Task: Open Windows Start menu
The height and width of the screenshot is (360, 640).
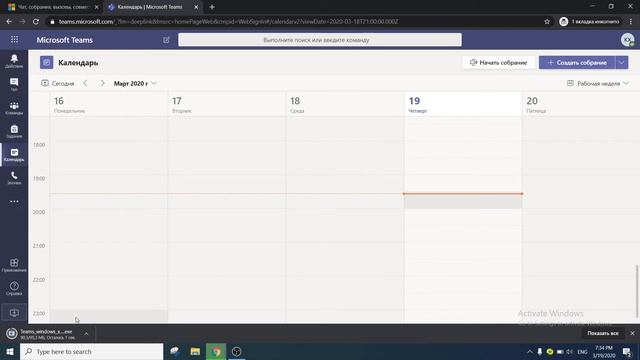Action: (x=10, y=351)
